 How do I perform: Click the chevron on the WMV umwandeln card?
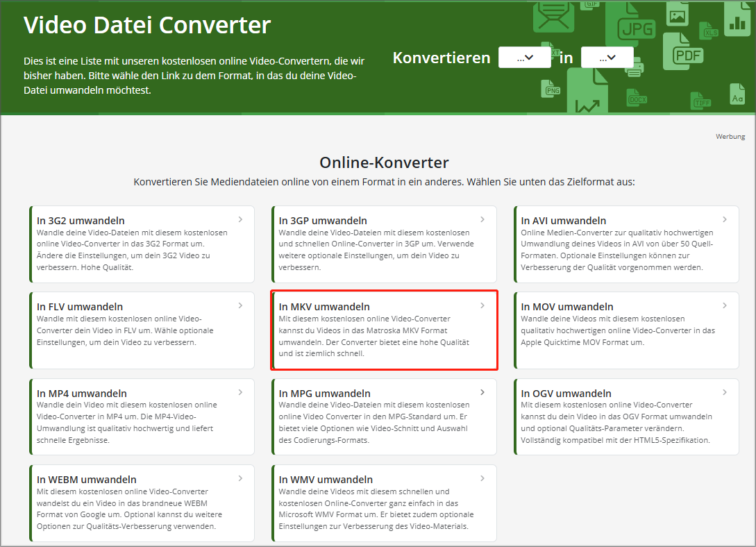[x=482, y=477]
